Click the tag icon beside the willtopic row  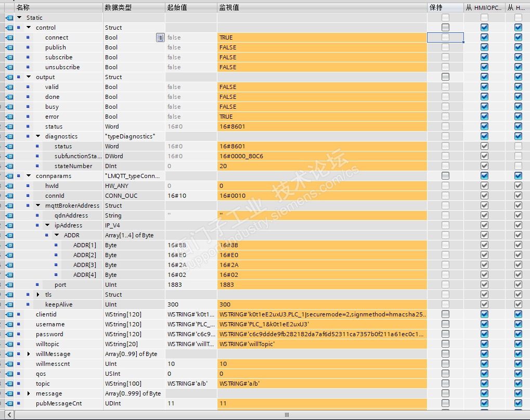[9, 344]
